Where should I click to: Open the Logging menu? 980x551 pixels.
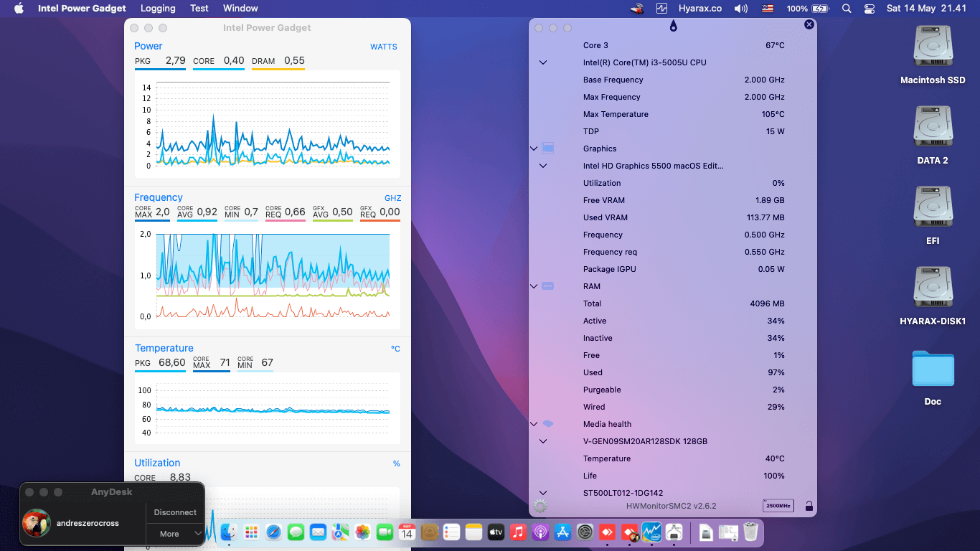click(158, 9)
